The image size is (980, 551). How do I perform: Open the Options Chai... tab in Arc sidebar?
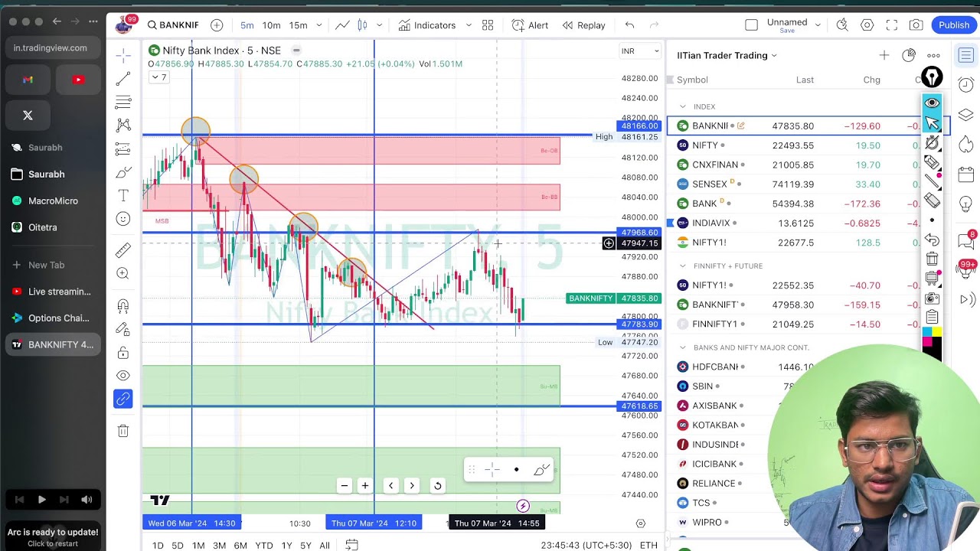(53, 318)
